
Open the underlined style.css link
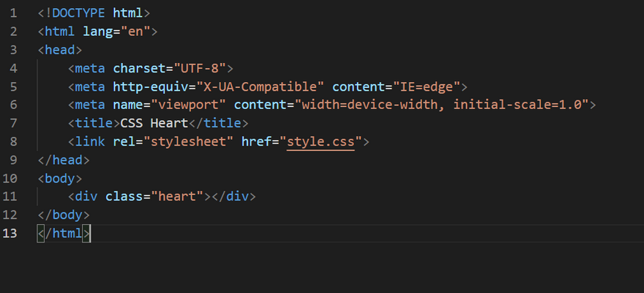[x=321, y=141]
